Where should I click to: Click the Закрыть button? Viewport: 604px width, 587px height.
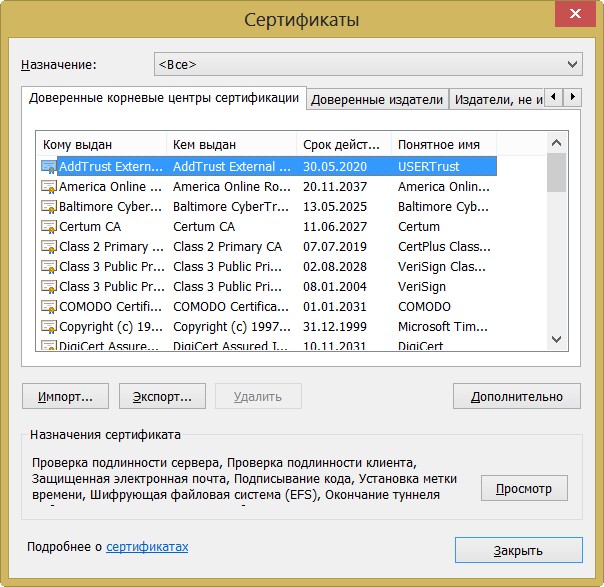518,550
